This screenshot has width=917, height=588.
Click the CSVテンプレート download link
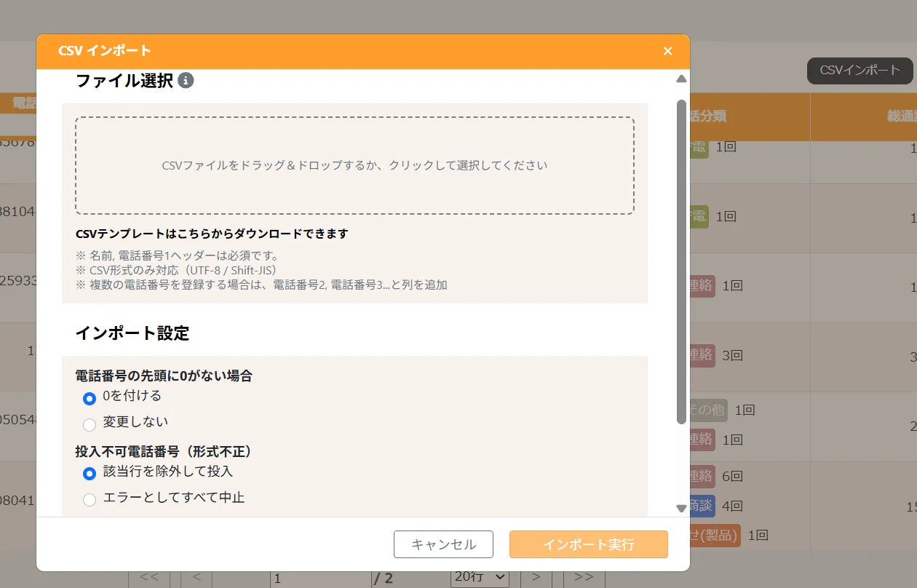[212, 234]
